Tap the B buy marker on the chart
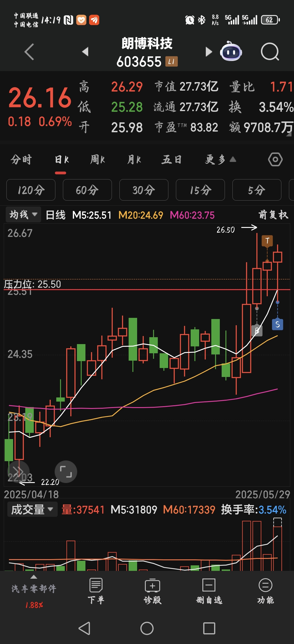Screen dimensions: 294x644 [257, 331]
